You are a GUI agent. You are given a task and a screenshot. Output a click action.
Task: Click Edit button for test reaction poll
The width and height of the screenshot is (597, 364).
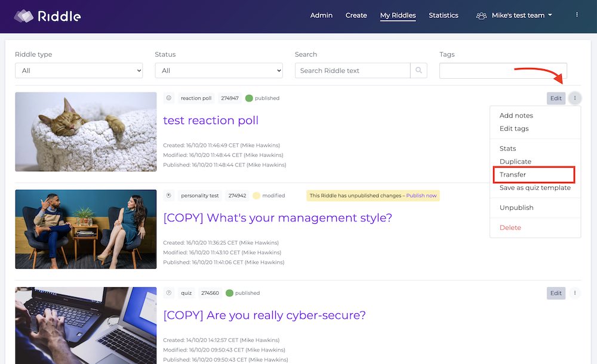click(x=556, y=98)
